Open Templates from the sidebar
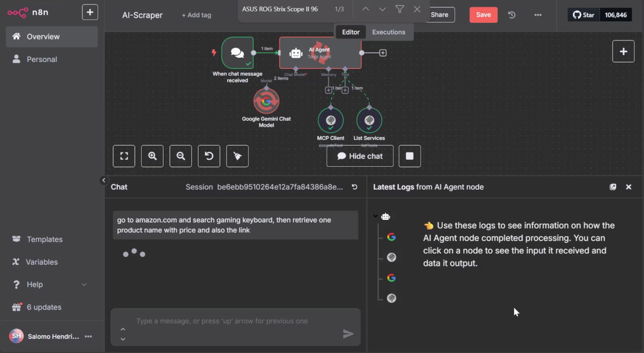Image resolution: width=644 pixels, height=353 pixels. coord(44,239)
